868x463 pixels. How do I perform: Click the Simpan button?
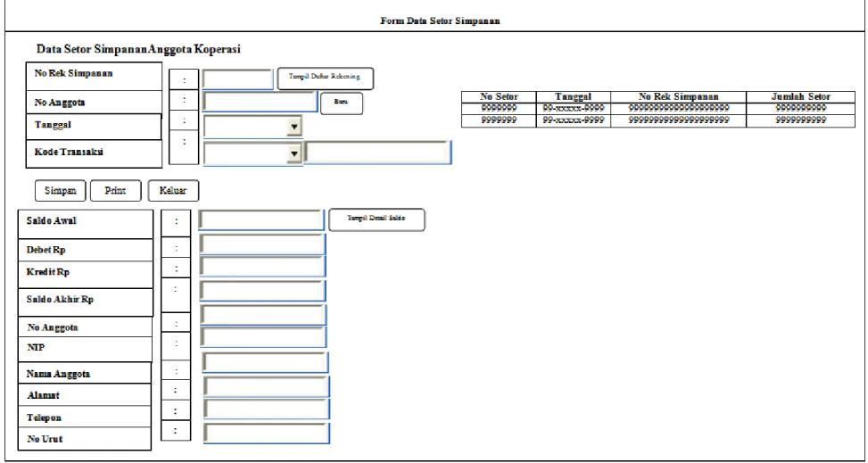(x=61, y=191)
